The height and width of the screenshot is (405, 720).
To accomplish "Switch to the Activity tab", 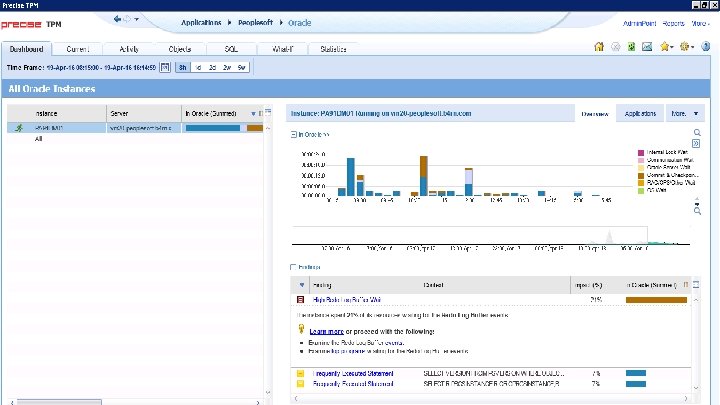I will pyautogui.click(x=129, y=49).
